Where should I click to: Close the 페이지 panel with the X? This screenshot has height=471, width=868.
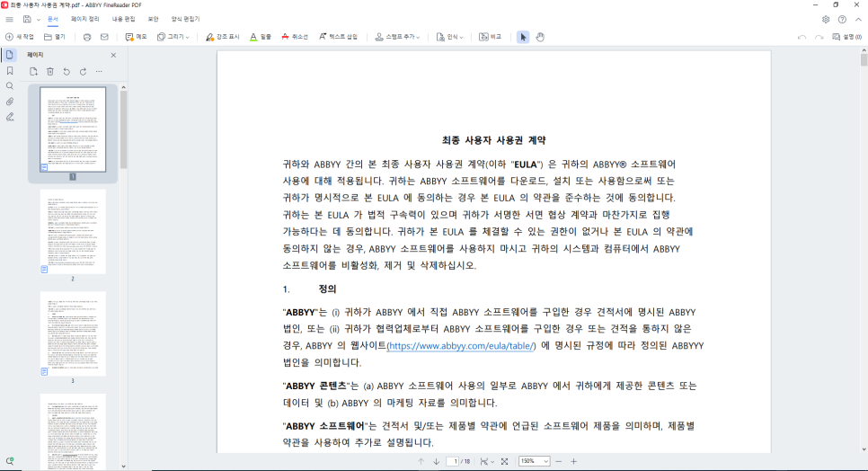coord(113,56)
